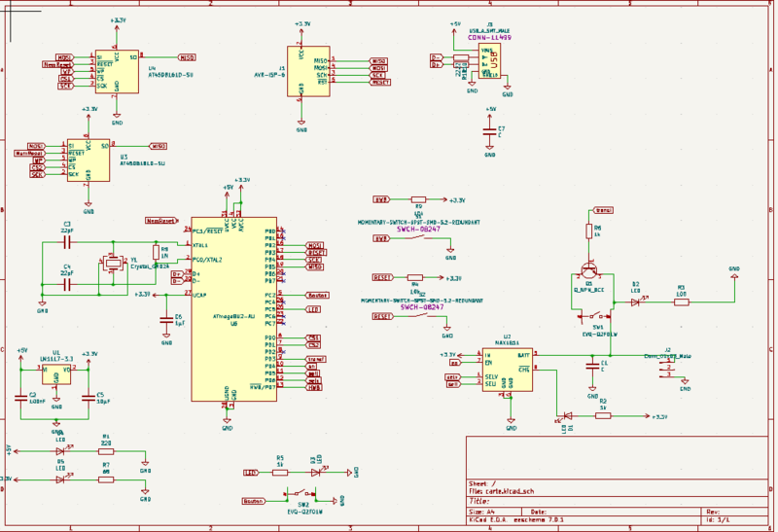Select the R1 220 resistor
This screenshot has width=778, height=532.
pos(105,451)
